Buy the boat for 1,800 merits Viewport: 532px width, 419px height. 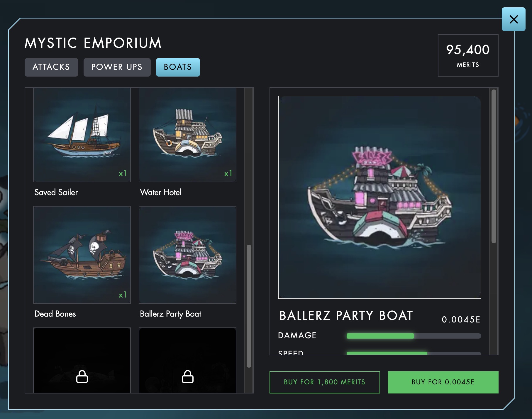pyautogui.click(x=325, y=382)
